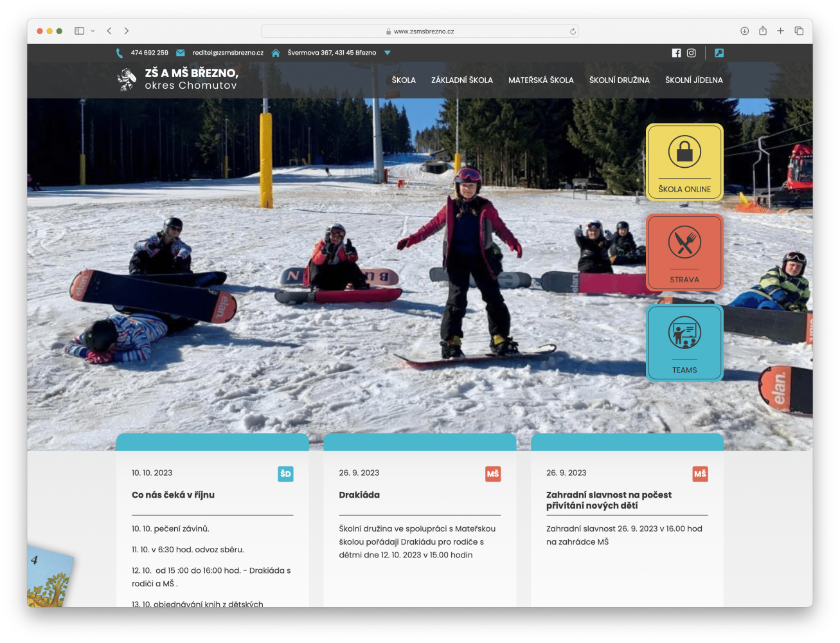This screenshot has height=643, width=840.
Task: Expand the contact info dropdown arrow
Action: (x=388, y=53)
